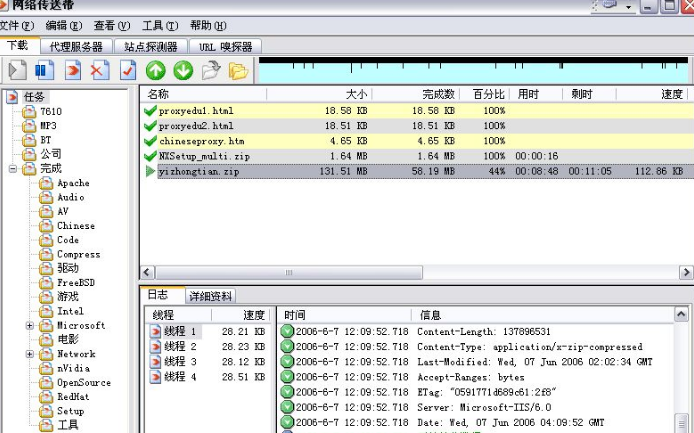Screen dimensions: 694x433
Task: Collapse the 完成 folder tree node
Action: (x=12, y=168)
